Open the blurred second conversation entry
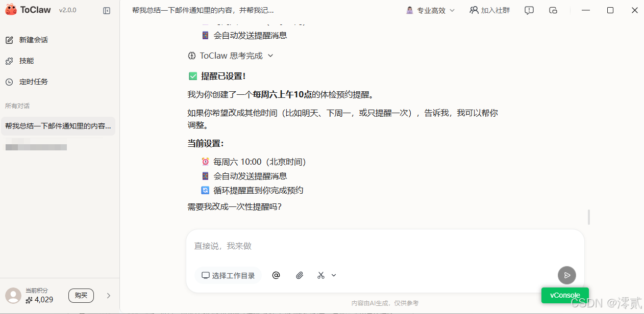The image size is (644, 314). pos(36,147)
